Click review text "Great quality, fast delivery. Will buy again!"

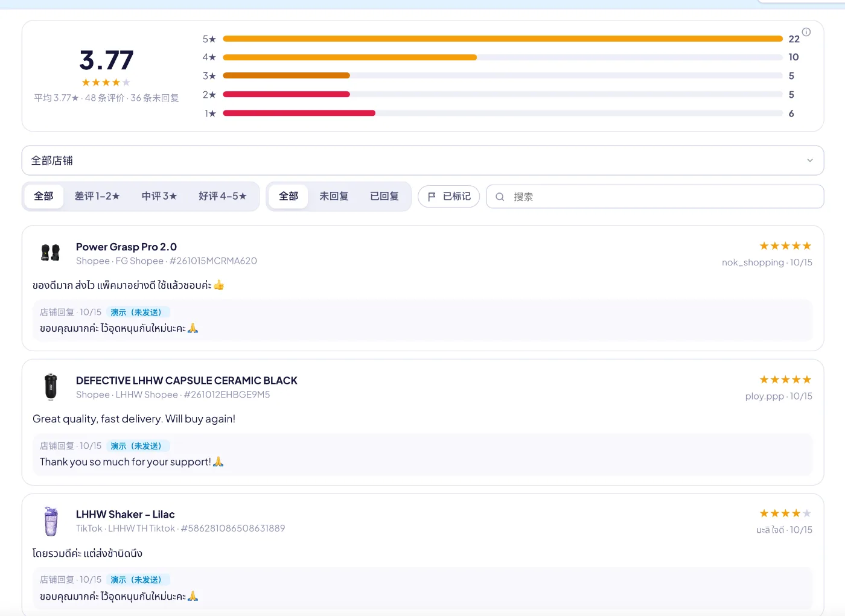134,419
